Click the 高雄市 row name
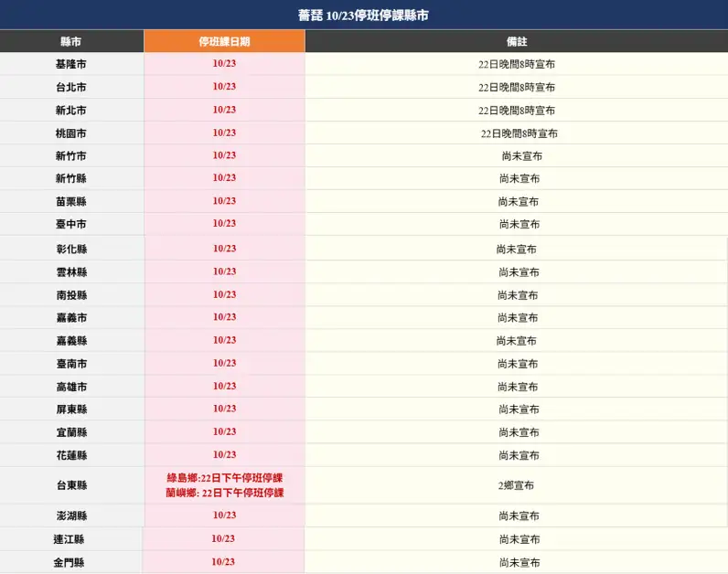The height and width of the screenshot is (574, 728). pos(72,387)
